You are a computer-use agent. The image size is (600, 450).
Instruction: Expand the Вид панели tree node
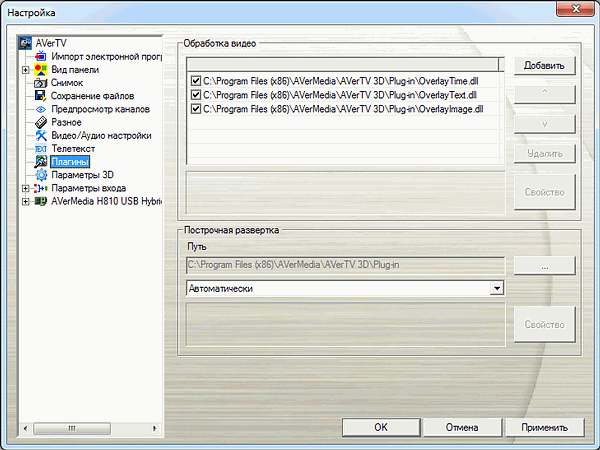pos(25,70)
